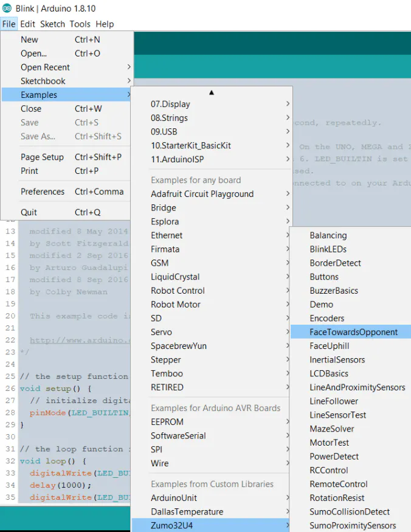The width and height of the screenshot is (411, 532).
Task: Open the FaceTowardsOpponent example
Action: [x=351, y=332]
